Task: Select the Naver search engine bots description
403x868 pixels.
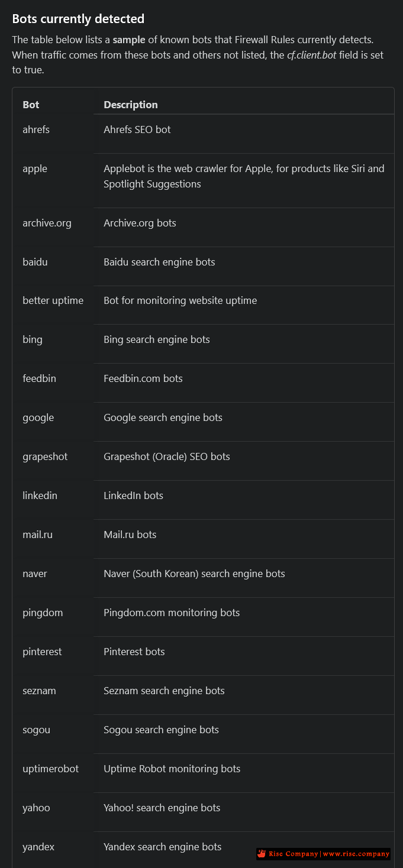Action: click(x=194, y=574)
